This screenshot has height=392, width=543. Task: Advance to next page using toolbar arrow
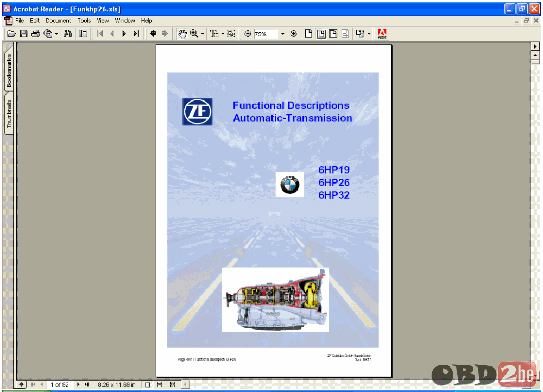coord(124,34)
